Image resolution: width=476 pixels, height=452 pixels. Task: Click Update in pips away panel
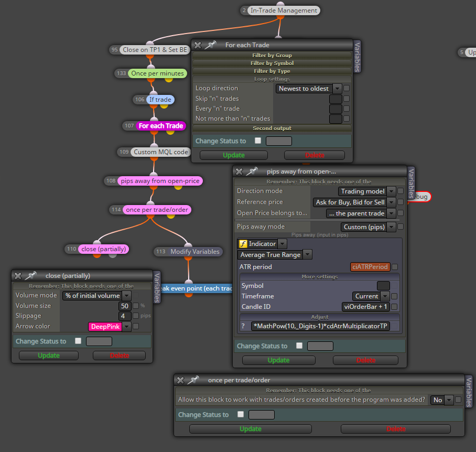pos(279,360)
